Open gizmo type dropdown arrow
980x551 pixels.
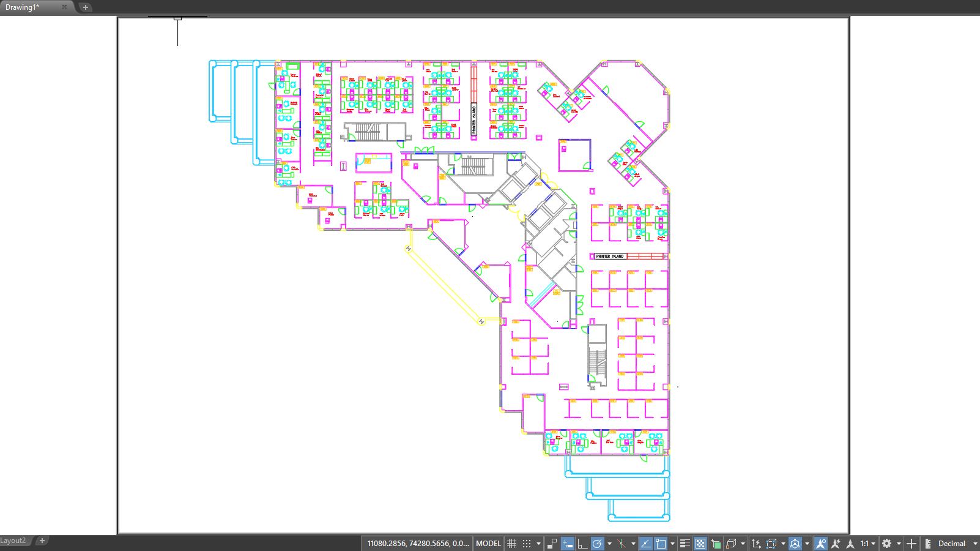coord(807,544)
